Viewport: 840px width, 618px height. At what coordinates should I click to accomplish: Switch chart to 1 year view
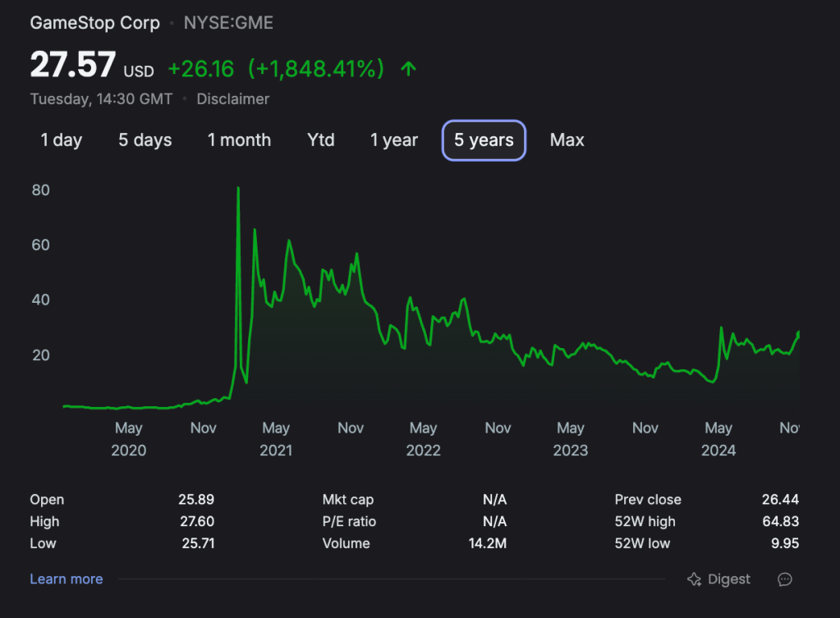coord(394,140)
